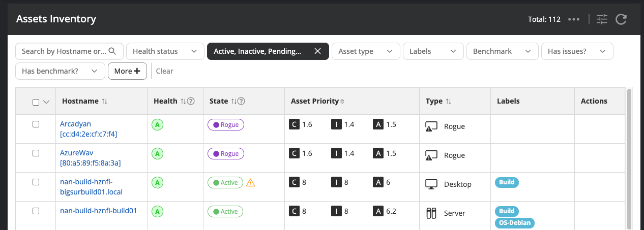Click the refresh icon in the header
The width and height of the screenshot is (644, 230).
(621, 19)
